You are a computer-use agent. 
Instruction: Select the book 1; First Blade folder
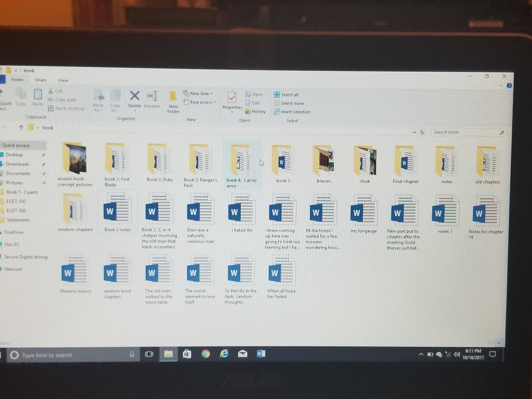tap(117, 165)
